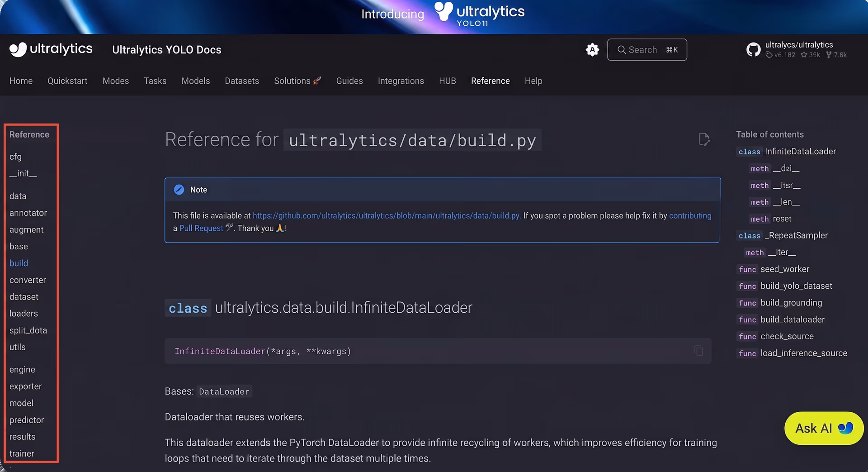Viewport: 868px width, 472px height.
Task: Click the 7.8k forks count
Action: coord(836,55)
